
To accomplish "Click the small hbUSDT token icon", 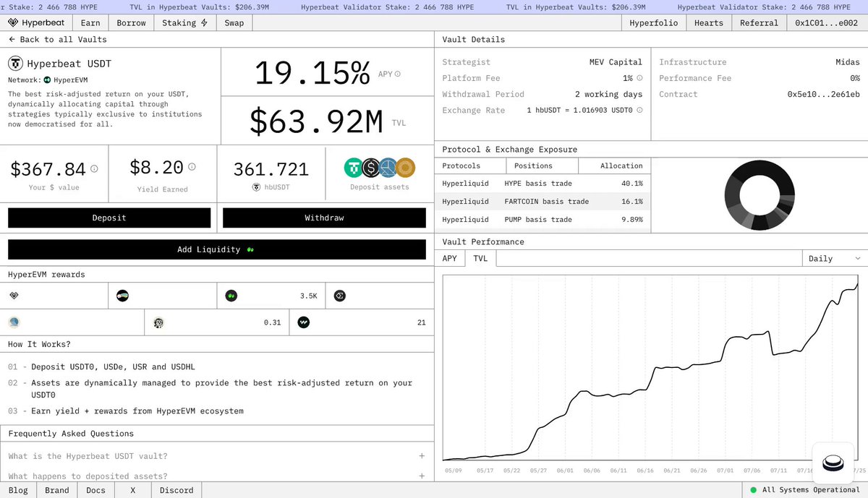I will pyautogui.click(x=256, y=187).
